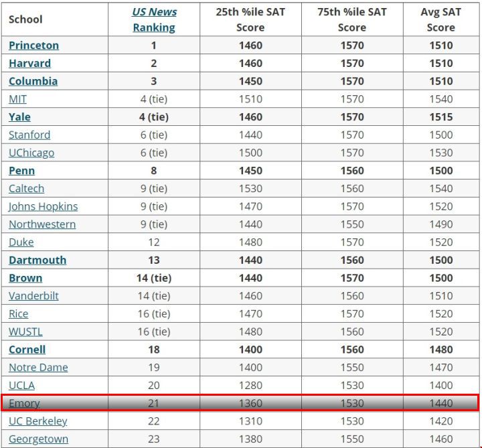Viewport: 482px width, 448px height.
Task: Open the Georgetown link
Action: (x=38, y=439)
